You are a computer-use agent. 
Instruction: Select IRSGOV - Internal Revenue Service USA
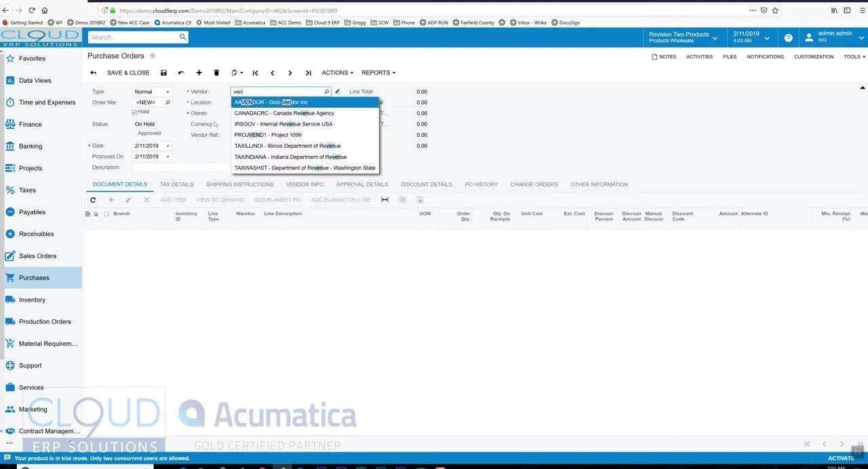(x=305, y=124)
